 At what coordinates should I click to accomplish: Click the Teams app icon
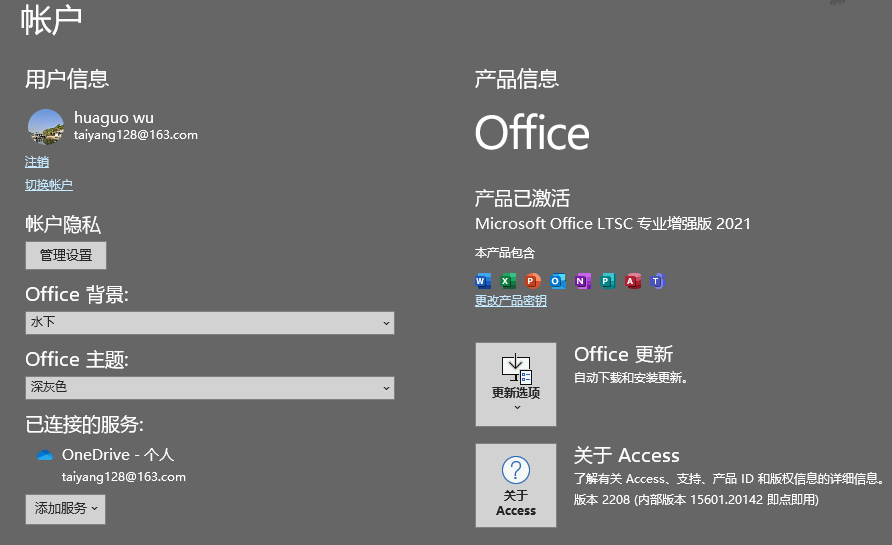[x=658, y=281]
